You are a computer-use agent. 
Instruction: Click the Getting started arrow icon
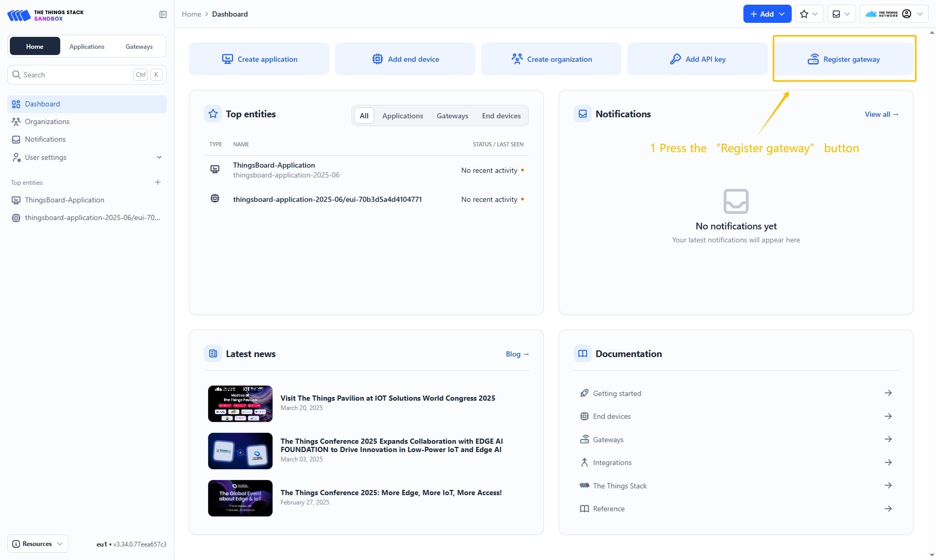coord(888,393)
